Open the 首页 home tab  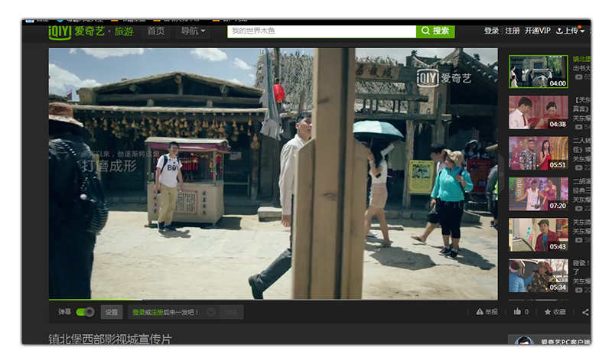click(156, 31)
